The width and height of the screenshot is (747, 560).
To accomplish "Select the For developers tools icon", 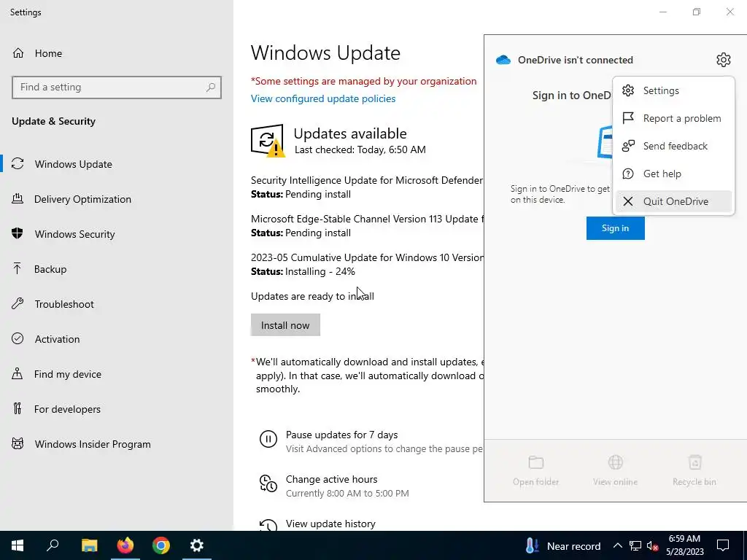I will tap(18, 408).
